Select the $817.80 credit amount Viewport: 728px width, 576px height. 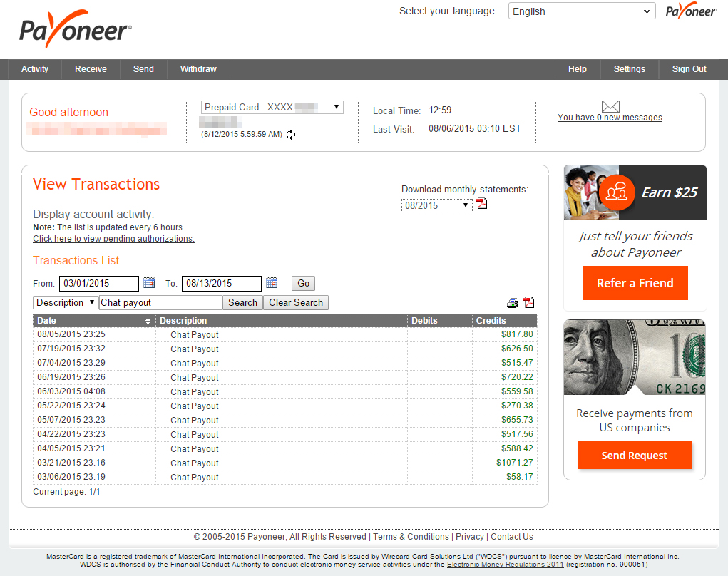point(517,334)
